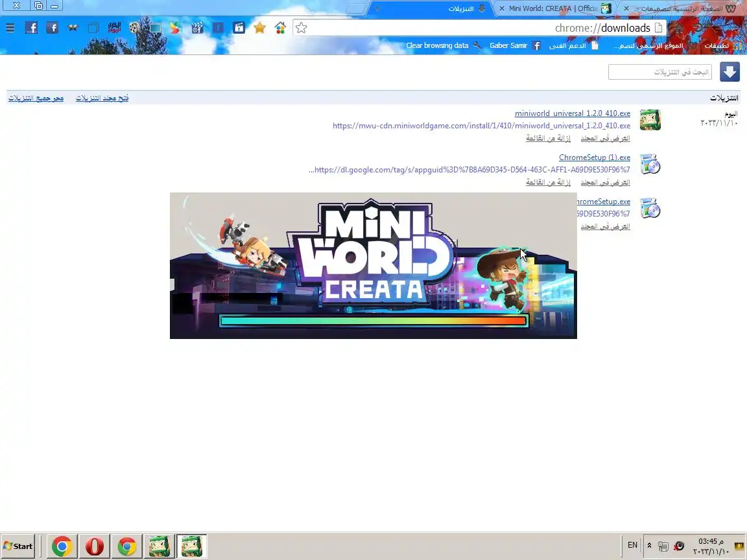Click the Al-Masry Al-Youm Arabic logo icon
Image resolution: width=747 pixels, height=560 pixels.
(114, 28)
